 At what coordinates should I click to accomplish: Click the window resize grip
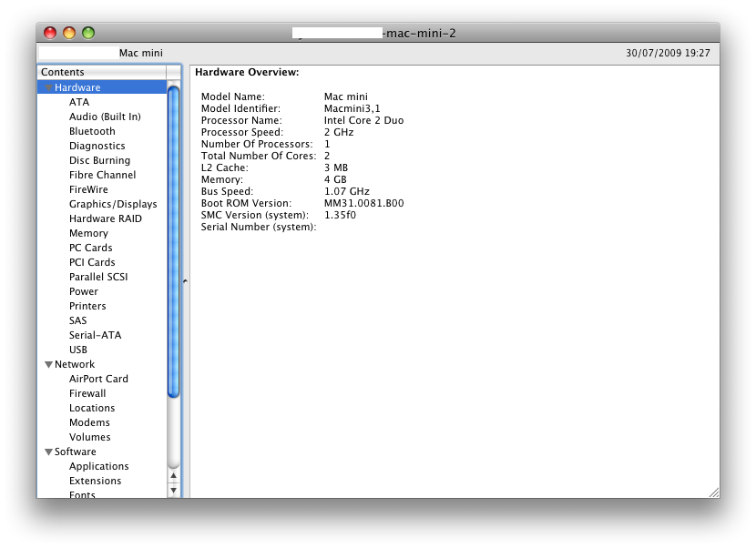714,492
